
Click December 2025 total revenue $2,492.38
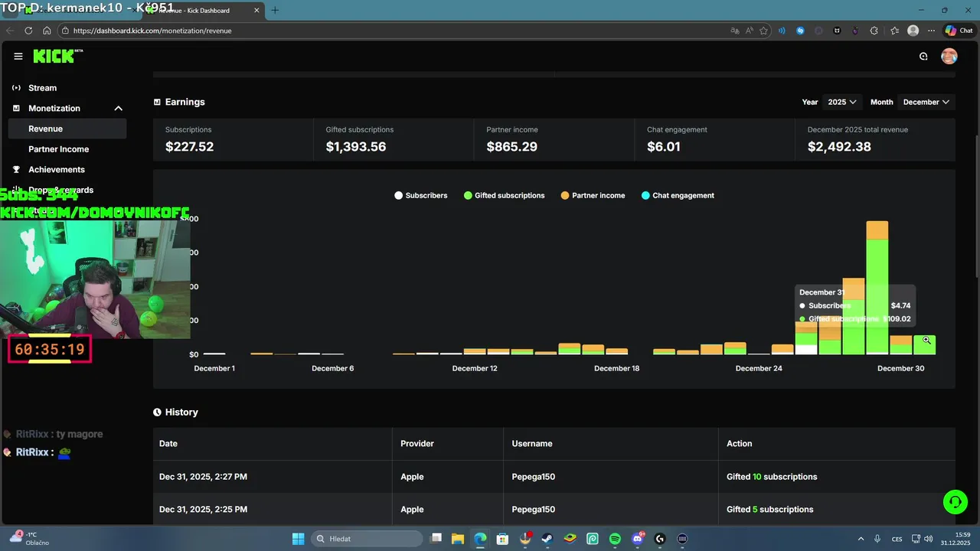876,139
